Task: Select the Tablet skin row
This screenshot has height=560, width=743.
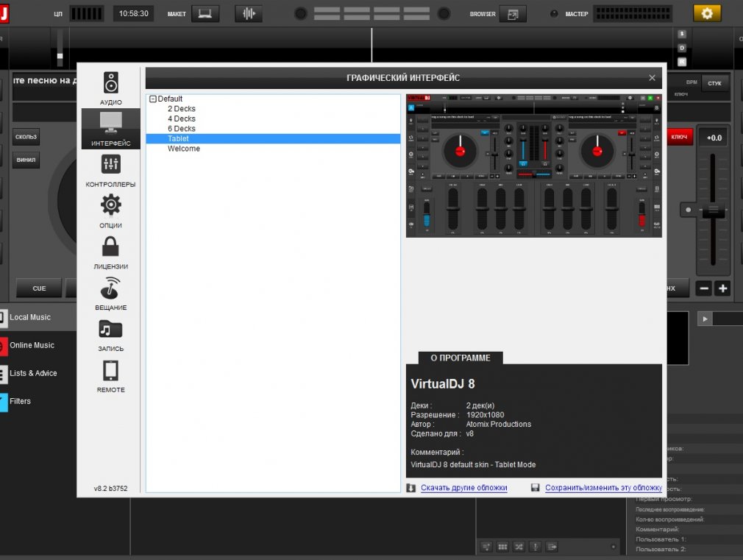Action: tap(273, 138)
